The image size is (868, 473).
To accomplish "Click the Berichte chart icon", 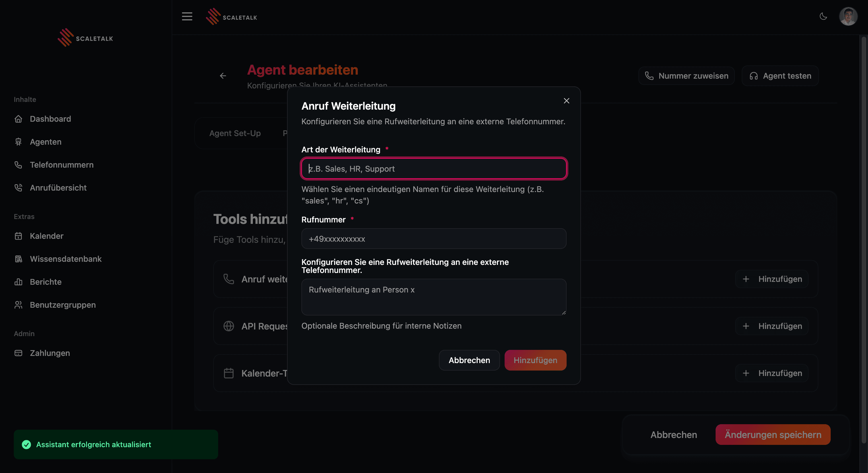I will point(19,282).
